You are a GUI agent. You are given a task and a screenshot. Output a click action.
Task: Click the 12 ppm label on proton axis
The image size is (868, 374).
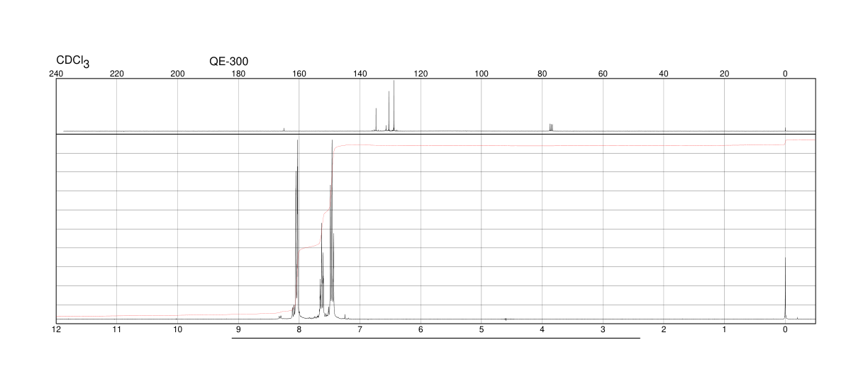click(56, 330)
